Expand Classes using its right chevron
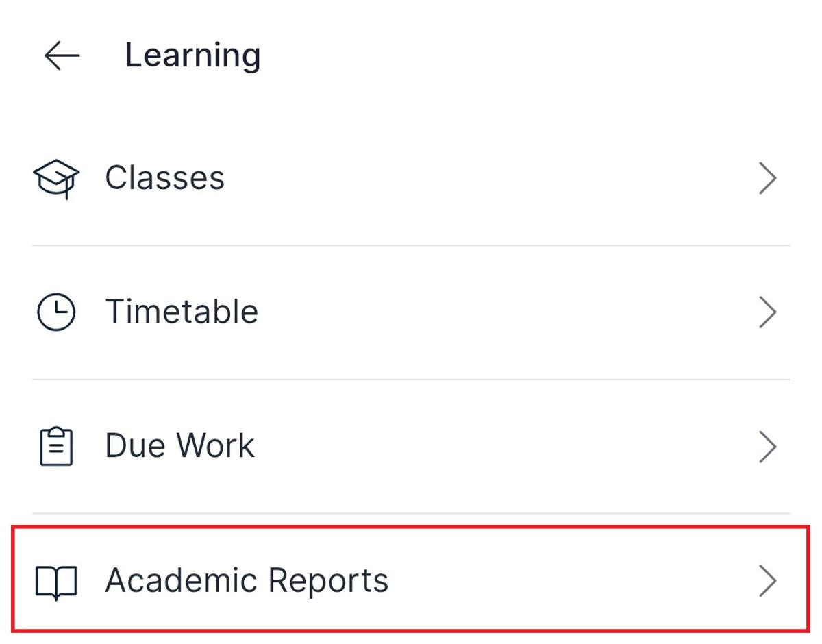 click(x=768, y=179)
